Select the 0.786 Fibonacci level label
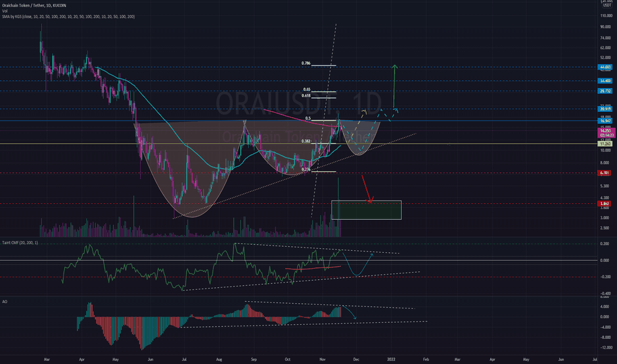617x364 pixels. 306,63
